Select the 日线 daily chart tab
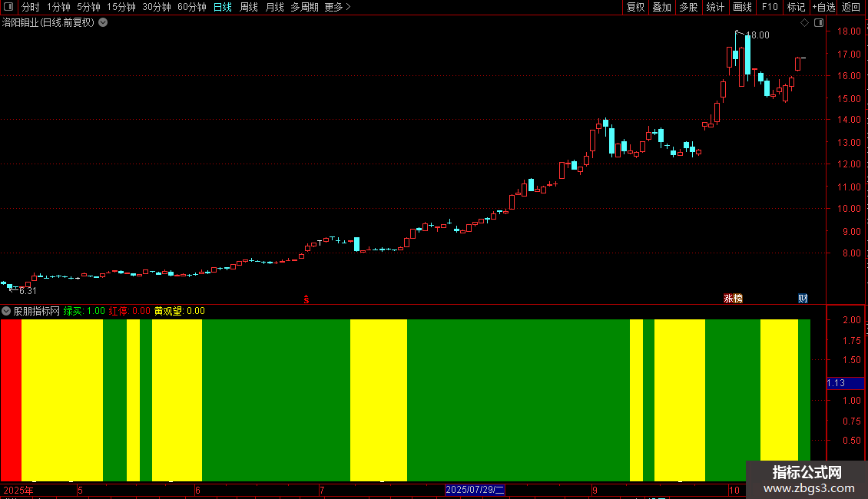The width and height of the screenshot is (868, 499). coord(223,7)
